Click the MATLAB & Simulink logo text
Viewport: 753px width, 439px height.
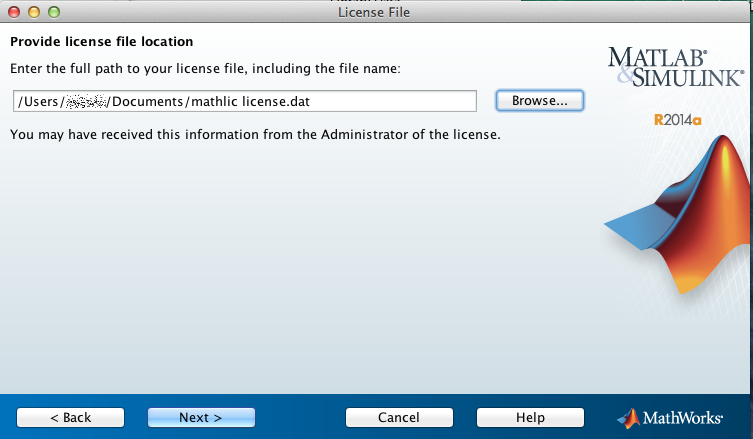(676, 67)
